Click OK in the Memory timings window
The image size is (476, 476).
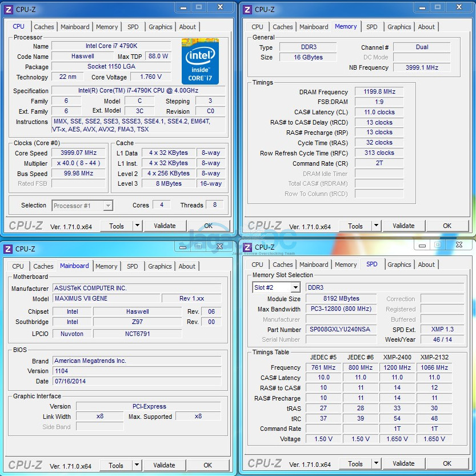coord(447,226)
